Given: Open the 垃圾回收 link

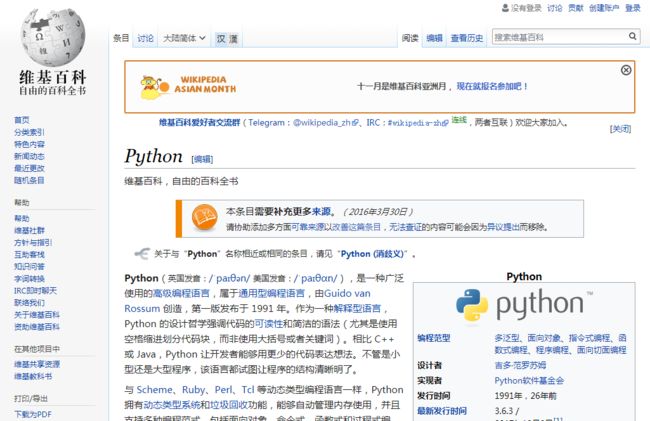Looking at the screenshot, I should [x=229, y=405].
